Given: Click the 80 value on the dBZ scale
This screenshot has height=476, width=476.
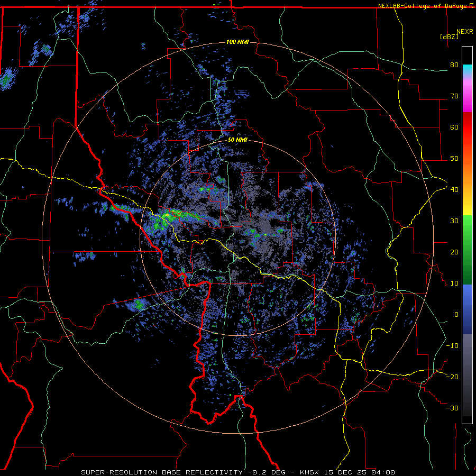Looking at the screenshot, I should 454,65.
